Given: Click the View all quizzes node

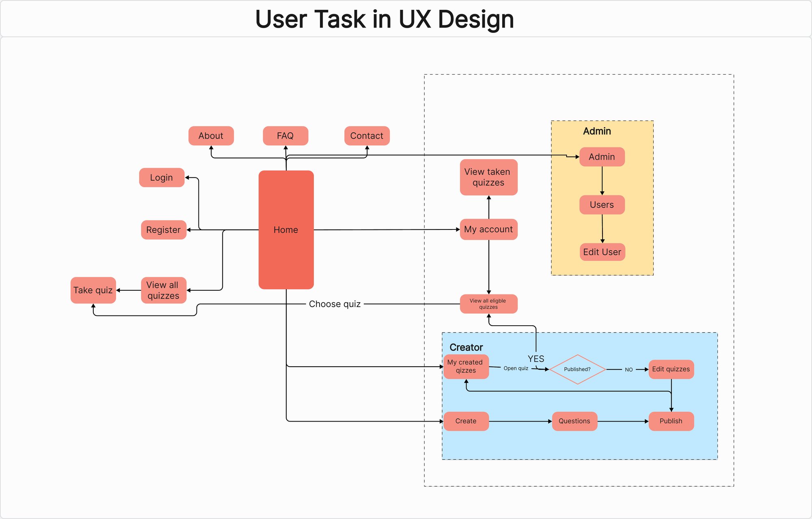Looking at the screenshot, I should coord(163,290).
